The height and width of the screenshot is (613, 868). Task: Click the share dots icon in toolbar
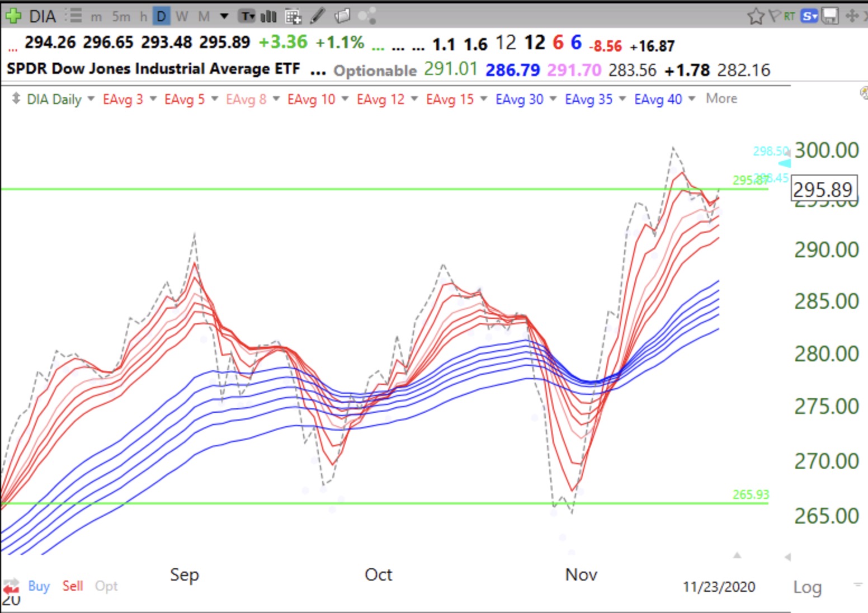366,16
